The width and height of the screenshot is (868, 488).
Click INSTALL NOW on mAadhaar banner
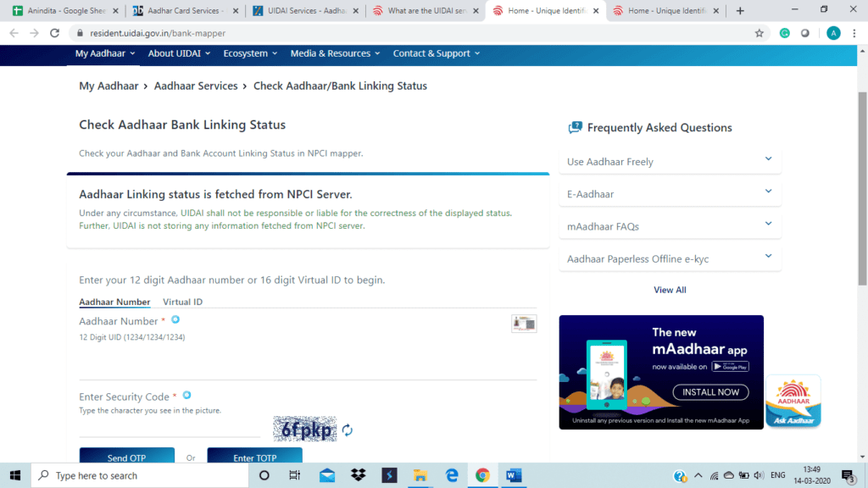pos(710,392)
